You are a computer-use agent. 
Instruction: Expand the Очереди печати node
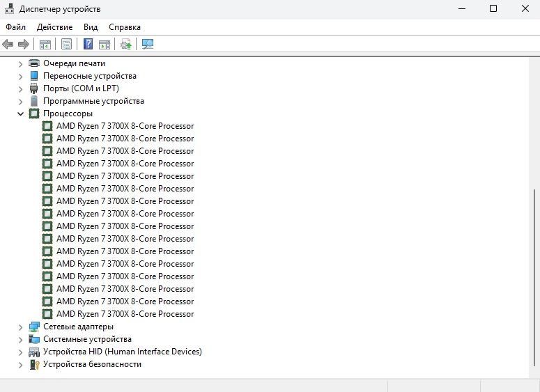21,63
